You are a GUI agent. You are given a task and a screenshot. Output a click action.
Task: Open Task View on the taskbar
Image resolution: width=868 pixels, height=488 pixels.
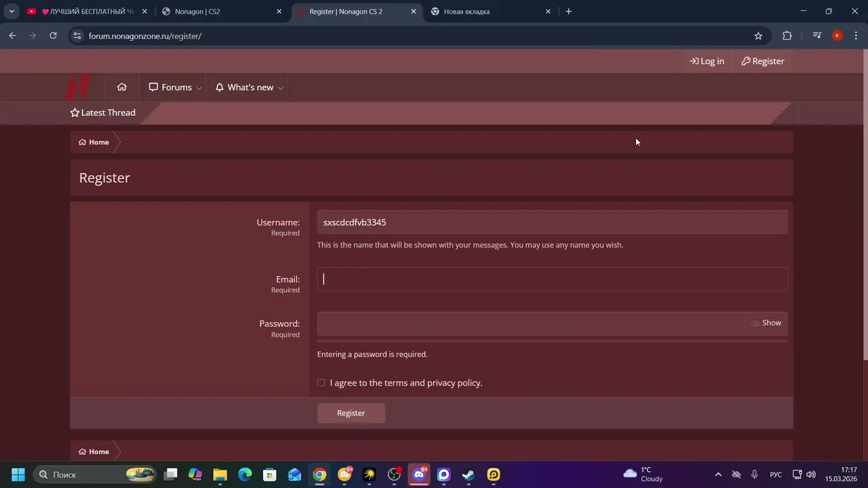pos(170,474)
